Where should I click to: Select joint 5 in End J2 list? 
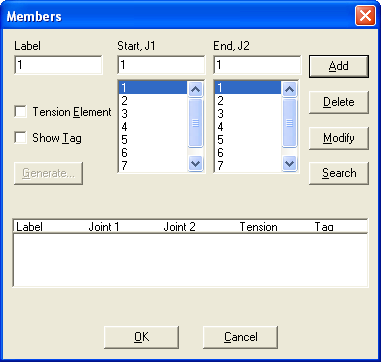[248, 140]
